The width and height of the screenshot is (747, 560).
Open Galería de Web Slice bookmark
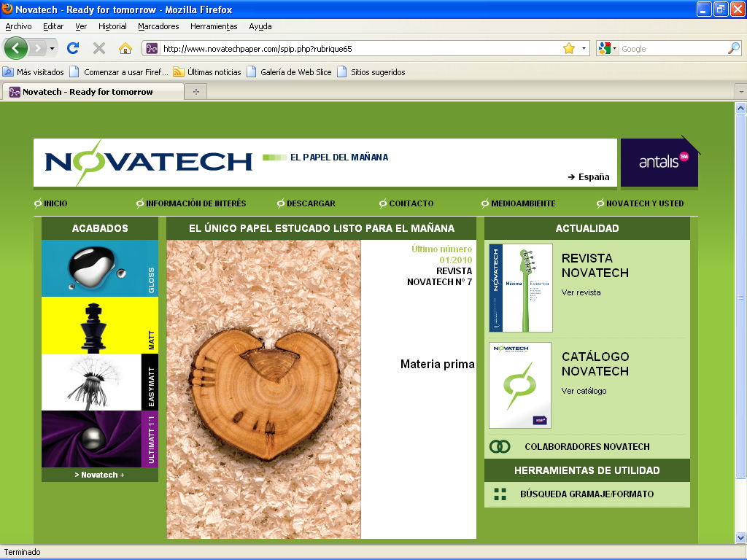point(289,72)
